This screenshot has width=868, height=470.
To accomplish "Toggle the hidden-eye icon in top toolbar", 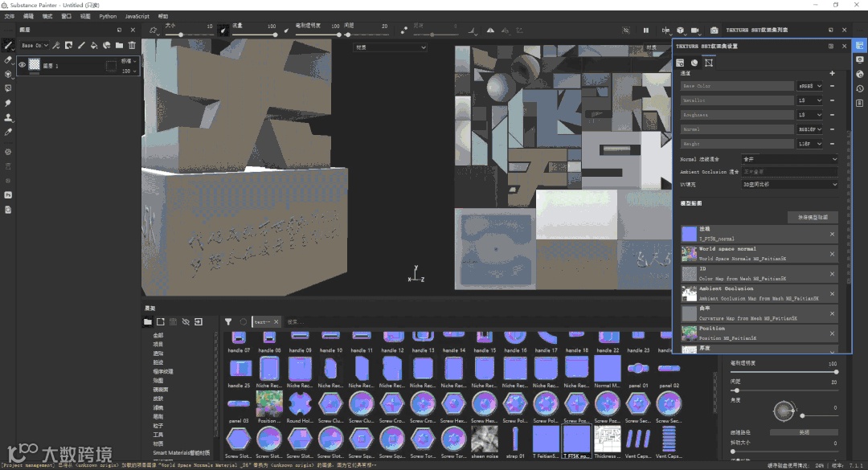I will pos(626,31).
